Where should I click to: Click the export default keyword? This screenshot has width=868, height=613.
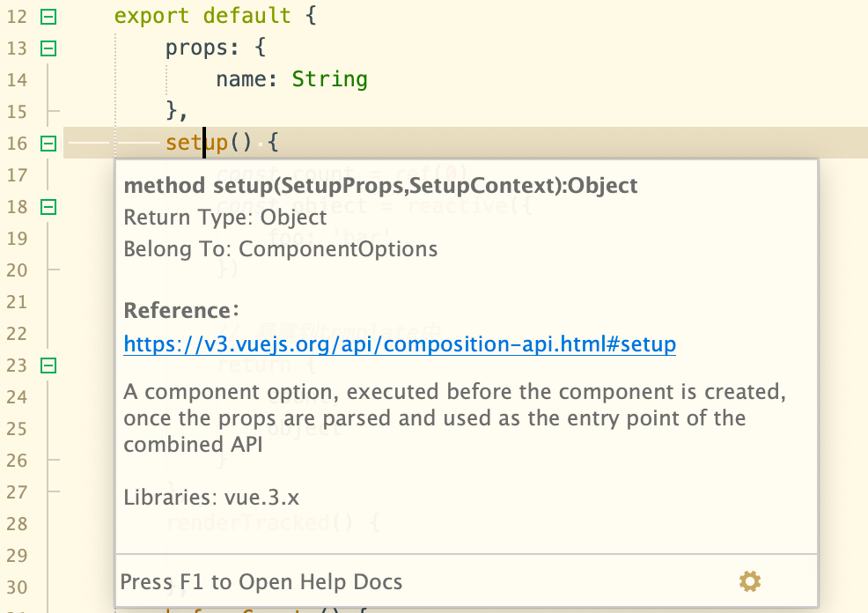click(x=202, y=16)
